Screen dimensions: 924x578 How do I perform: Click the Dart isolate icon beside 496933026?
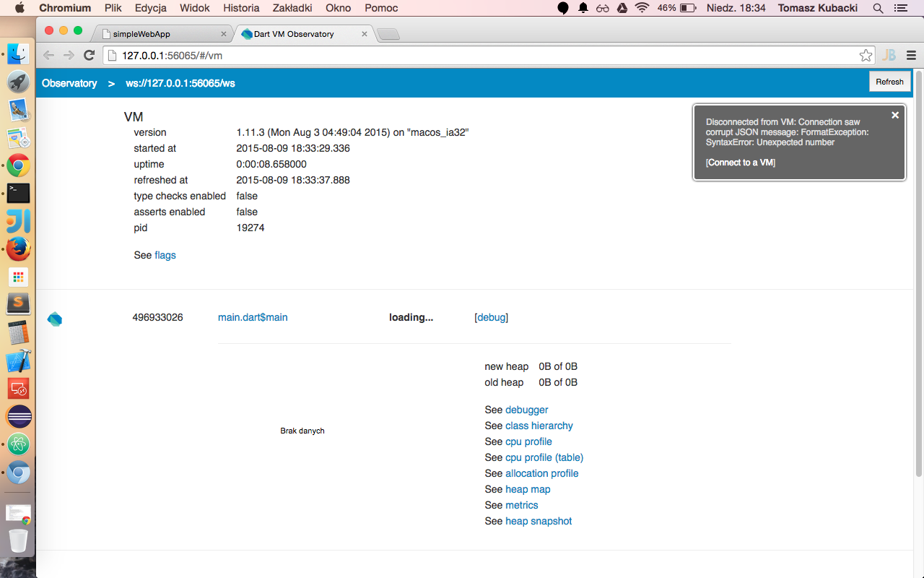[54, 319]
